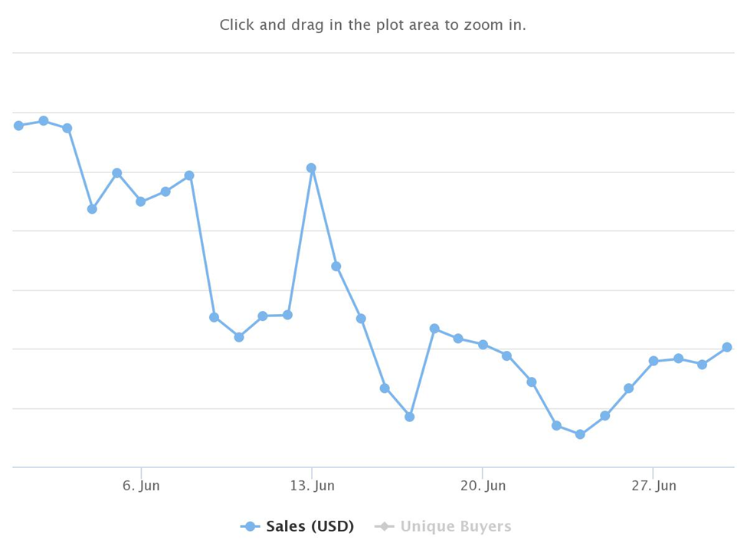Select the first data point of the line
Viewport: 747px width, 560px height.
pos(18,126)
